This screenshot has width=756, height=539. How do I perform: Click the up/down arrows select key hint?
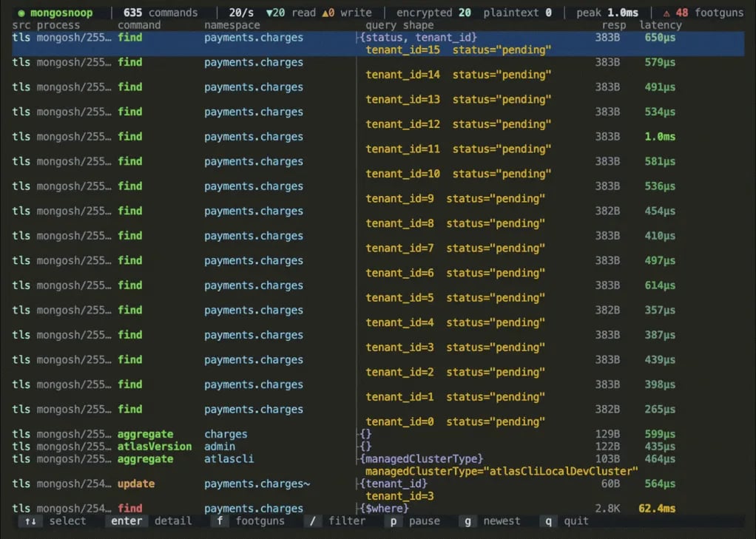click(x=30, y=521)
